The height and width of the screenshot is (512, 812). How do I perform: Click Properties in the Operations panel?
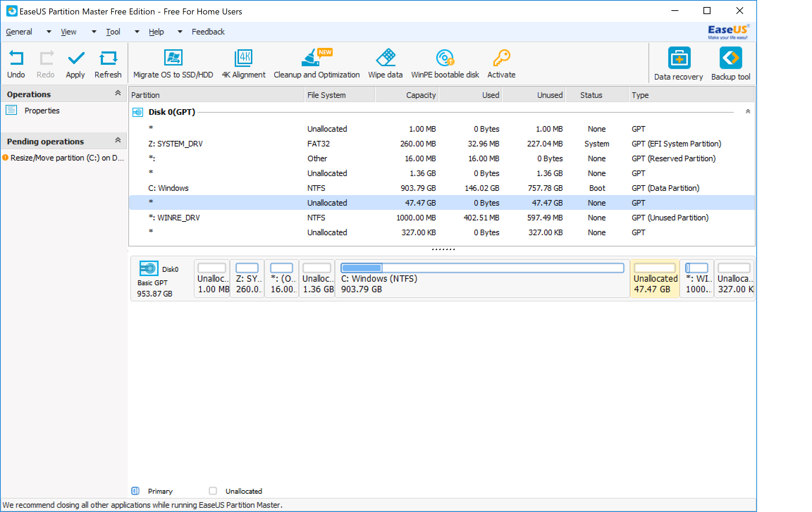point(42,111)
